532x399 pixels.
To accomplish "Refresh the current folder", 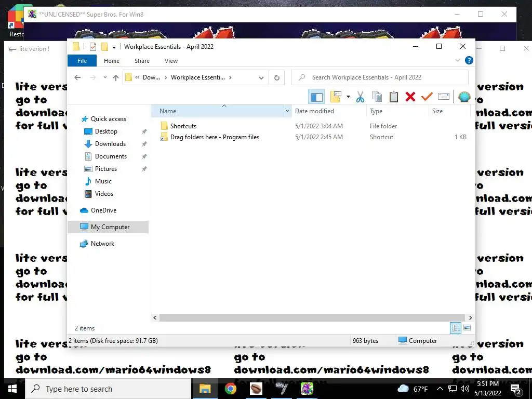I will click(x=277, y=78).
